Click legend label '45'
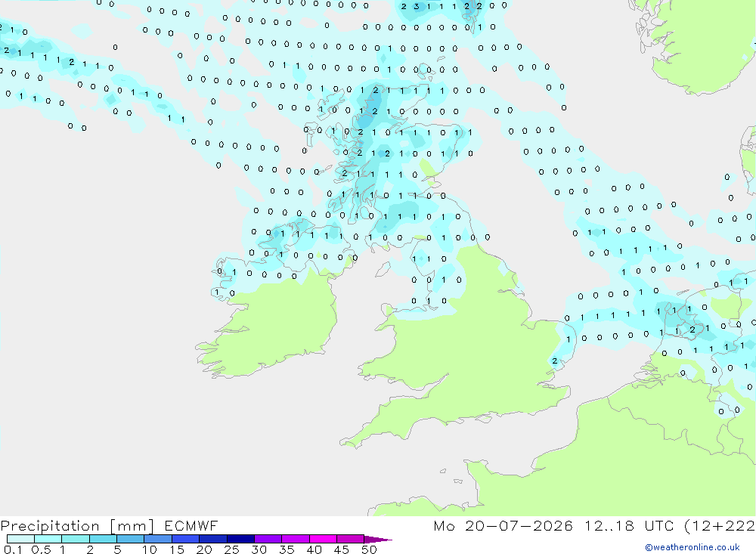756x554 pixels. (342, 549)
